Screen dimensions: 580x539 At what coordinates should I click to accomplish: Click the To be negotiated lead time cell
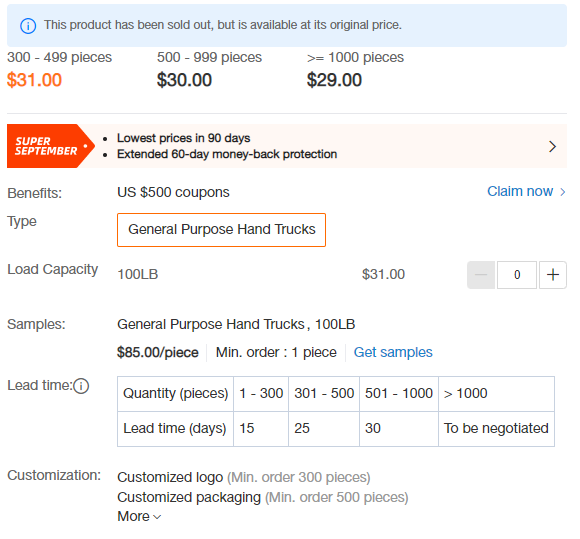[x=496, y=428]
